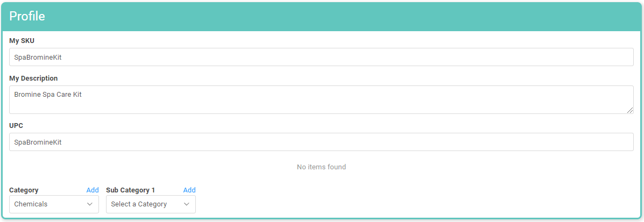The width and height of the screenshot is (644, 222).
Task: Click the Bromine Spa Care Kit text
Action: pos(48,95)
